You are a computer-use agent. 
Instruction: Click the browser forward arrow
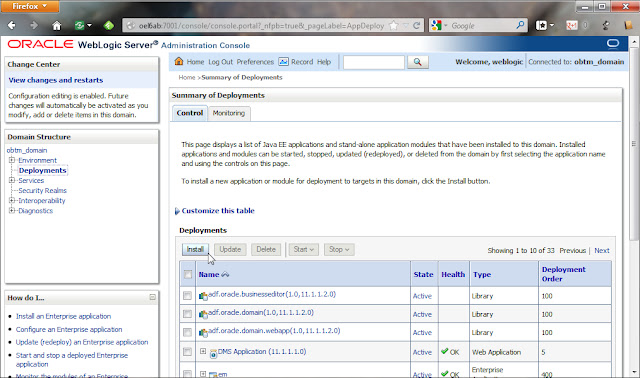tap(33, 25)
